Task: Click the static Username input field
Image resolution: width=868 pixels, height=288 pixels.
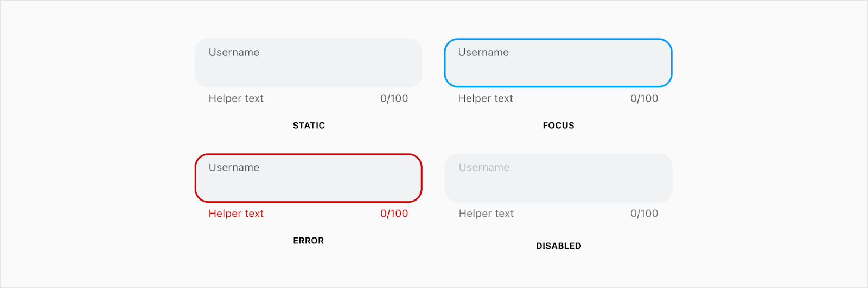Action: coord(308,63)
